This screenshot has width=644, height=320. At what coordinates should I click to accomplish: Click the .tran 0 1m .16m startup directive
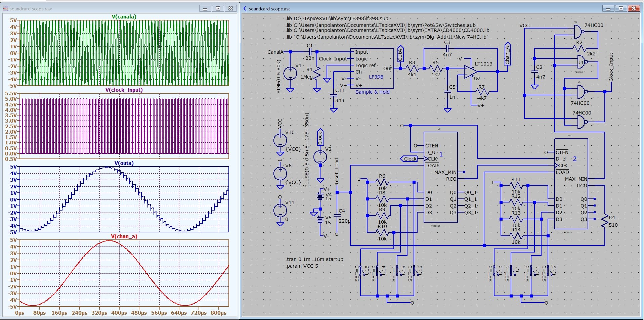(x=314, y=259)
